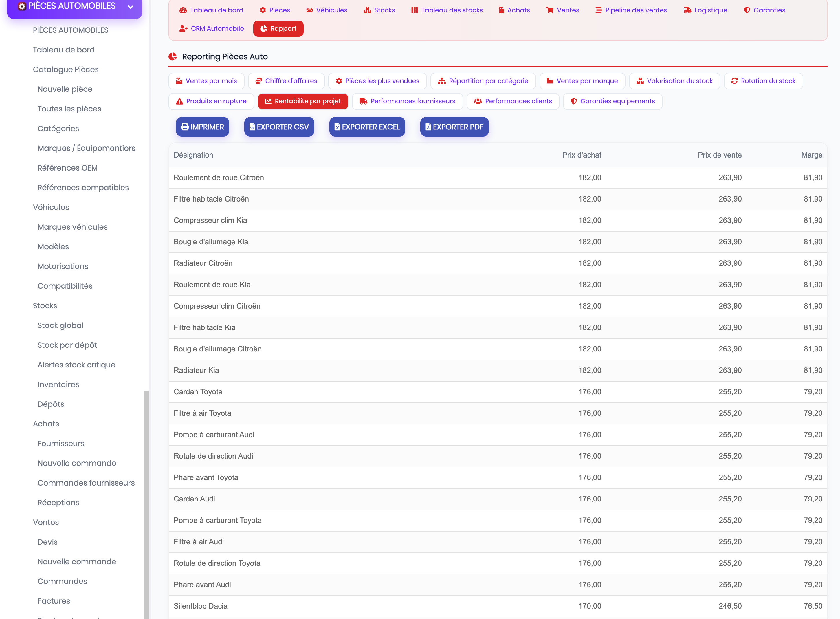Click the Stocks boxes icon in top nav
The width and height of the screenshot is (840, 619).
click(367, 10)
